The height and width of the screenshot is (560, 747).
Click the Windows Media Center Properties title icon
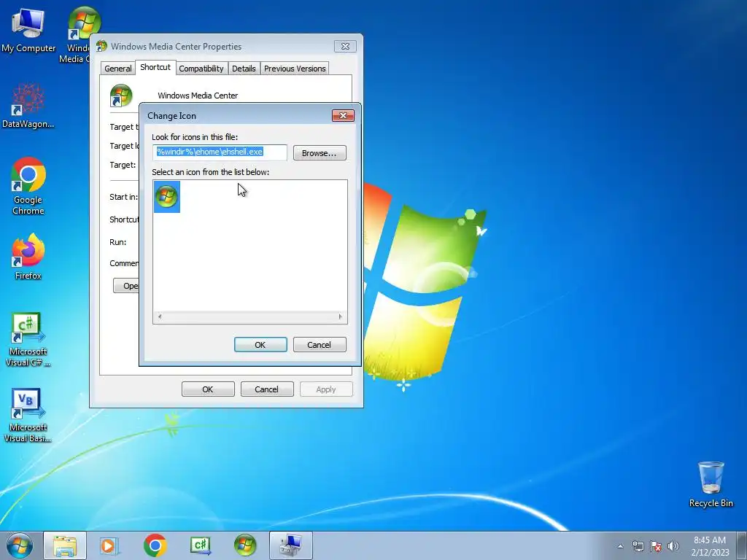coord(101,46)
